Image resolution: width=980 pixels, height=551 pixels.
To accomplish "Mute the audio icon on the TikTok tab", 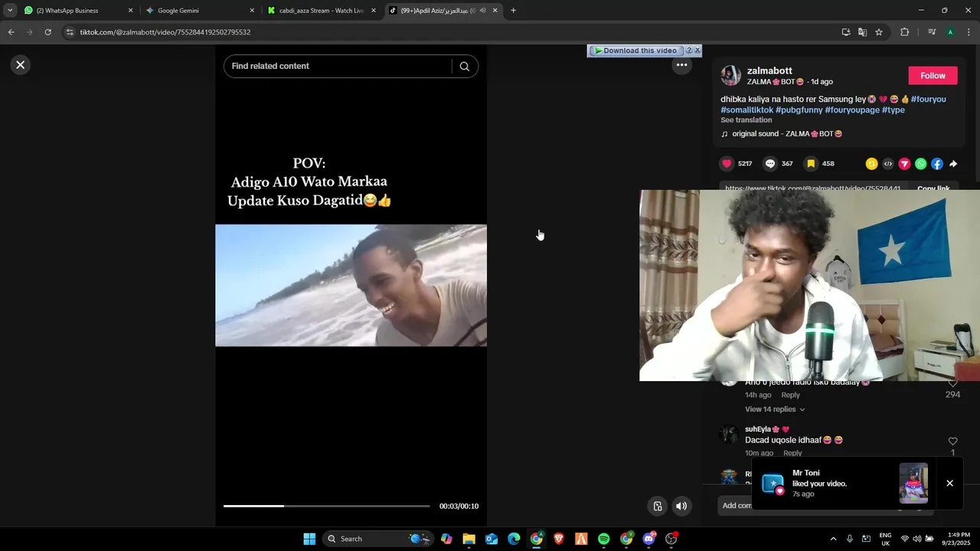I will (482, 11).
